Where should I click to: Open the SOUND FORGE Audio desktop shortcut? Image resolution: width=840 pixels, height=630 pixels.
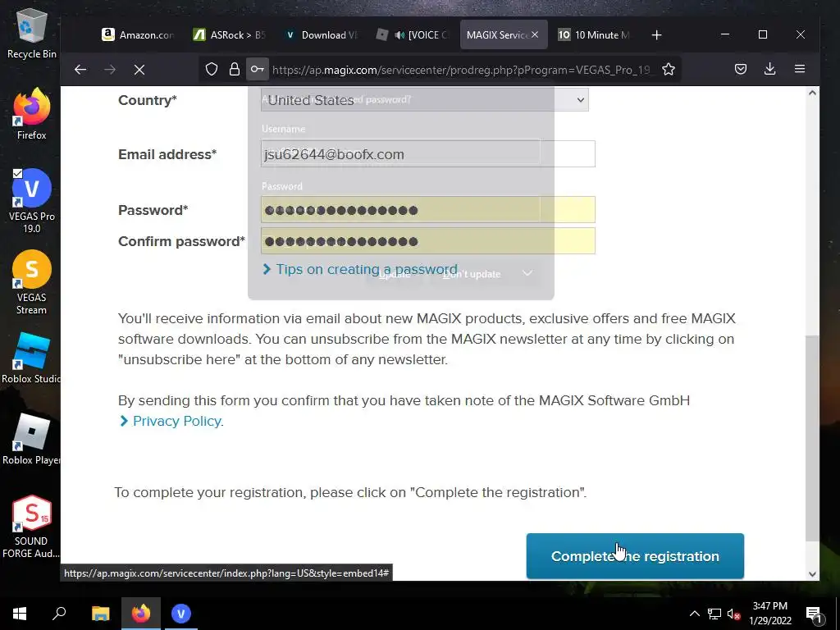point(31,527)
